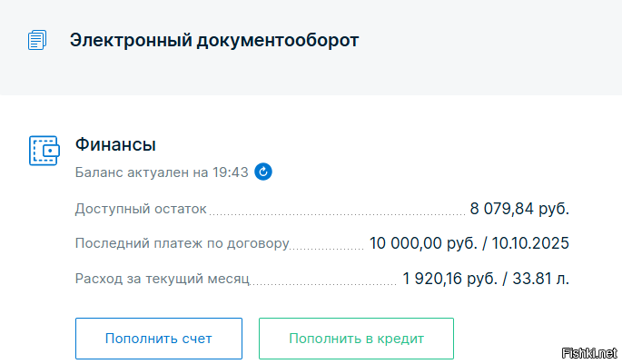Click dotted line after Доступный остаток
622x364 pixels.
[x=336, y=213]
